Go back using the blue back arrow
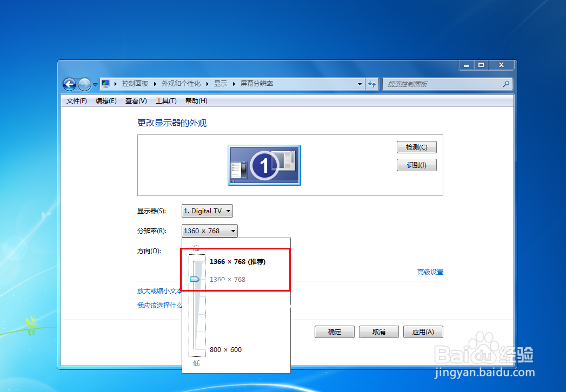The height and width of the screenshot is (392, 566). click(x=69, y=84)
